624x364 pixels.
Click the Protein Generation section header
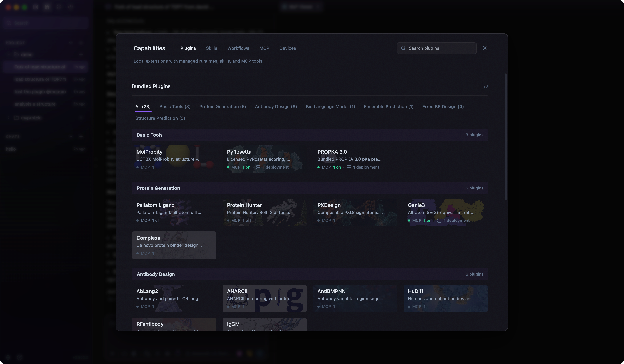coord(310,188)
